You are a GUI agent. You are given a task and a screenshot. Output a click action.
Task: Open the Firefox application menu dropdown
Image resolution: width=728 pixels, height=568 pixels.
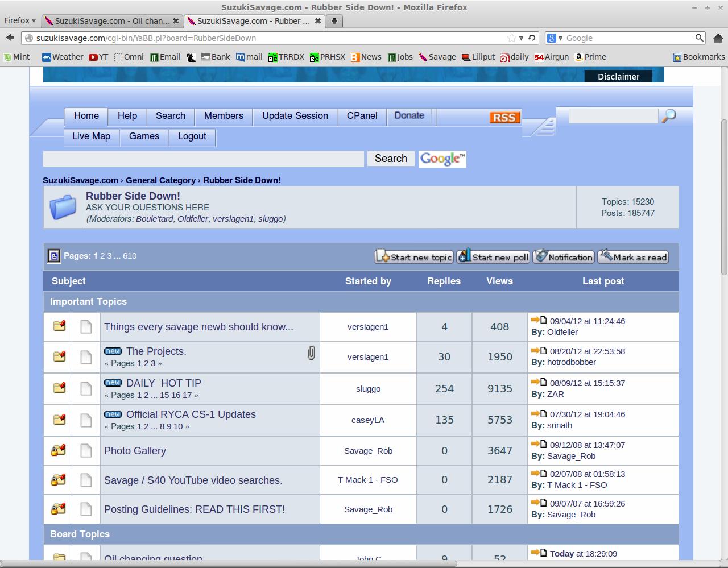click(x=20, y=20)
